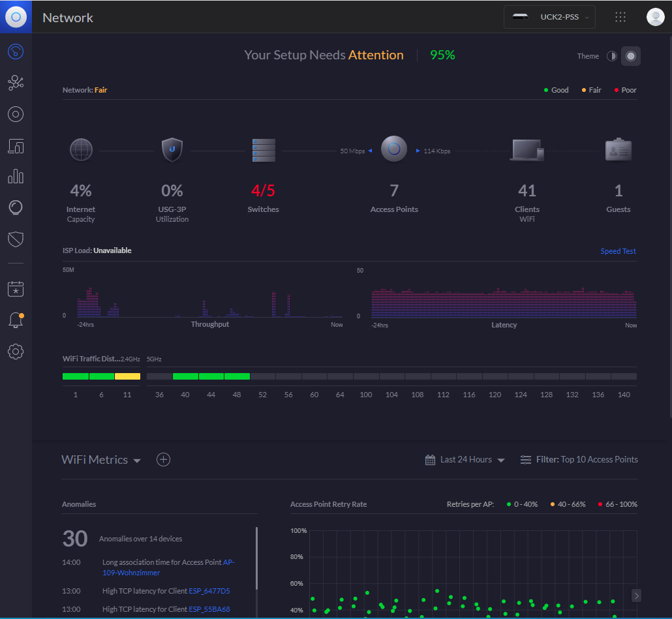The height and width of the screenshot is (619, 672).
Task: Click the Switches stack icon
Action: (x=264, y=151)
